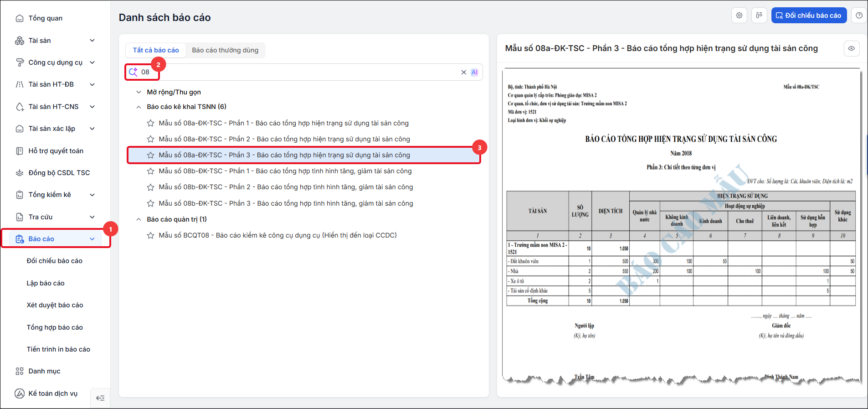Screen dimensions: 868x409
Task: Collapse Báo cáo kê khai TSNN group
Action: [x=139, y=107]
